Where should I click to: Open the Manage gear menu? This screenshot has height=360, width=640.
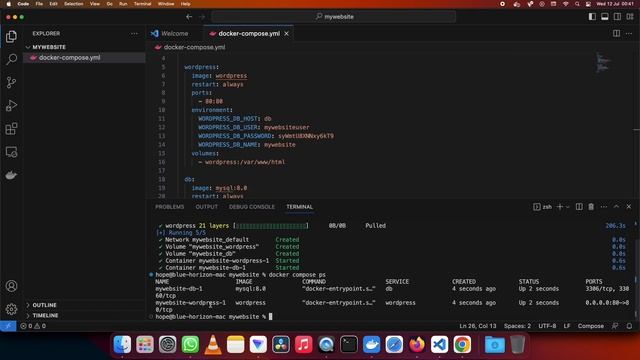tap(11, 309)
